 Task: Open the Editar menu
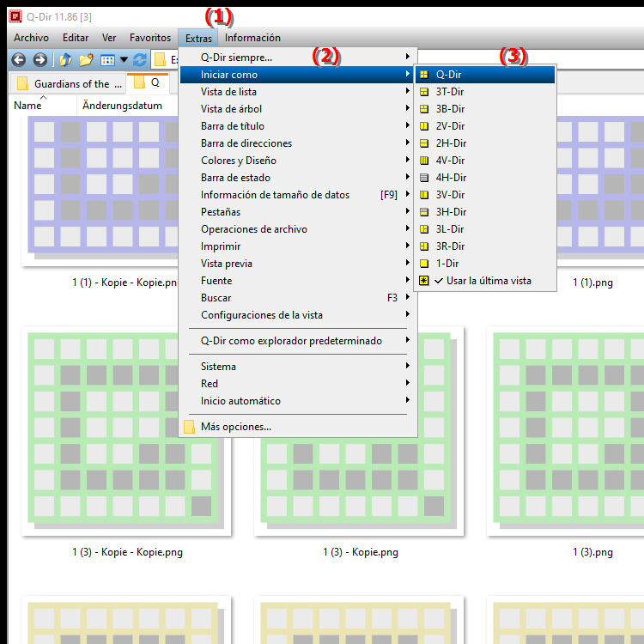[76, 38]
